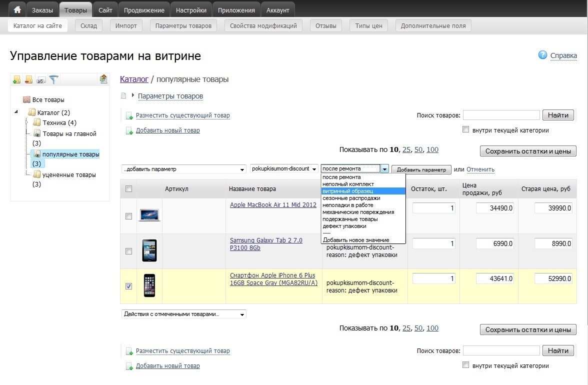Open the 'добавить параметр' dropdown
This screenshot has height=385, width=588.
point(184,169)
